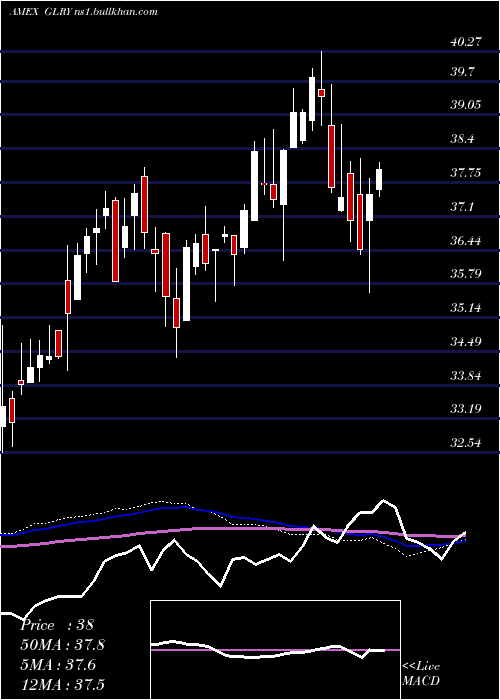The width and height of the screenshot is (500, 700).
Task: Click the 'Price : 38' readout
Action: (57, 625)
